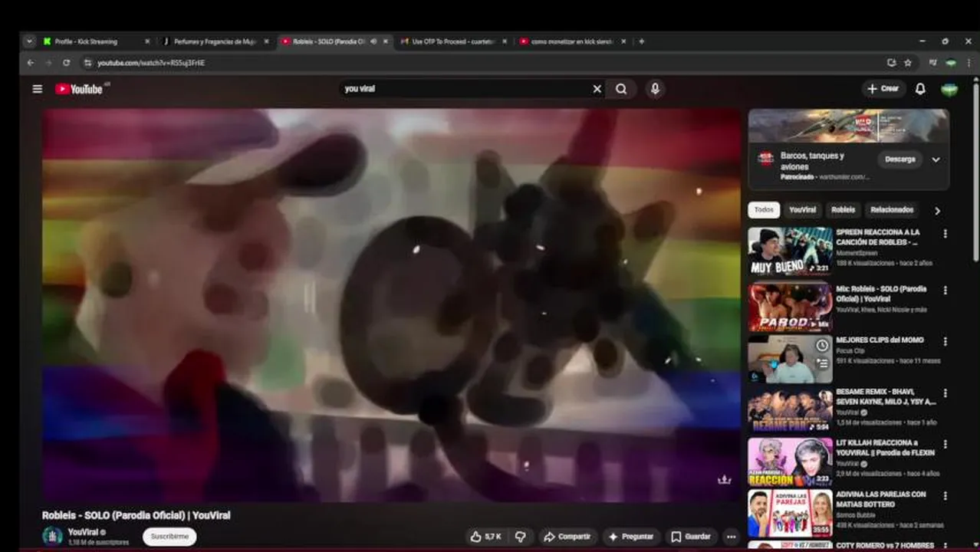
Task: Switch to Perfumes y Fragancias tab
Action: click(x=215, y=41)
